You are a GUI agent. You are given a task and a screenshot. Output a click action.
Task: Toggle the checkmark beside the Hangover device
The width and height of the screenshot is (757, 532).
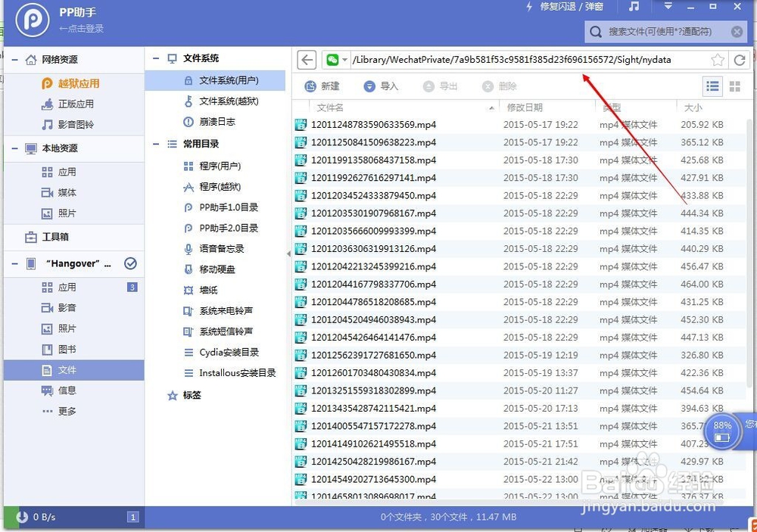(x=129, y=264)
